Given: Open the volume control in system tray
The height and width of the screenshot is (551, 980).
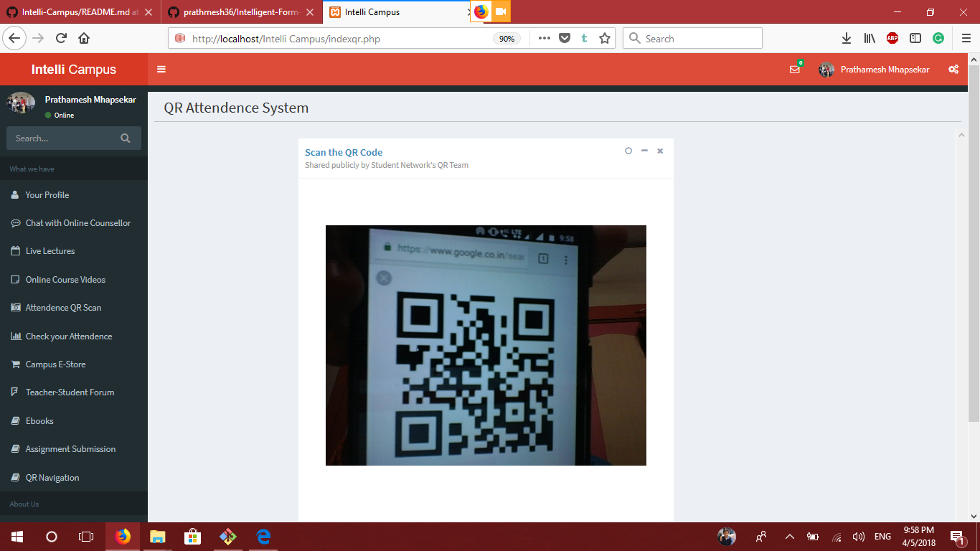Looking at the screenshot, I should [858, 536].
